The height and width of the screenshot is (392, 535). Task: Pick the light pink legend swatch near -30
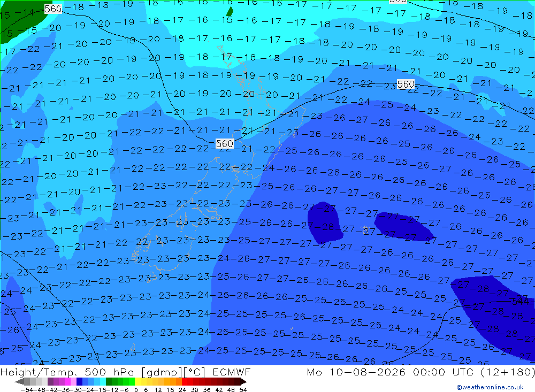pyautogui.click(x=73, y=381)
